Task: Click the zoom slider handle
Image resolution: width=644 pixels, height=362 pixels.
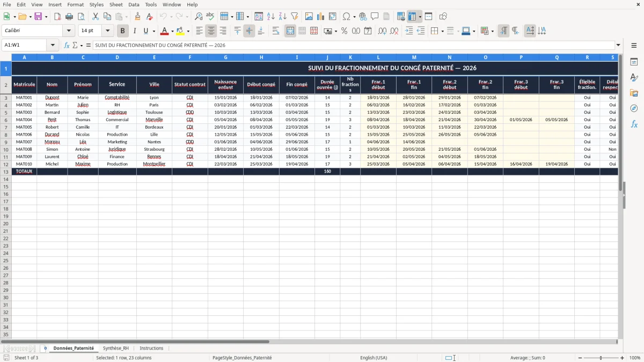Action: [601, 358]
